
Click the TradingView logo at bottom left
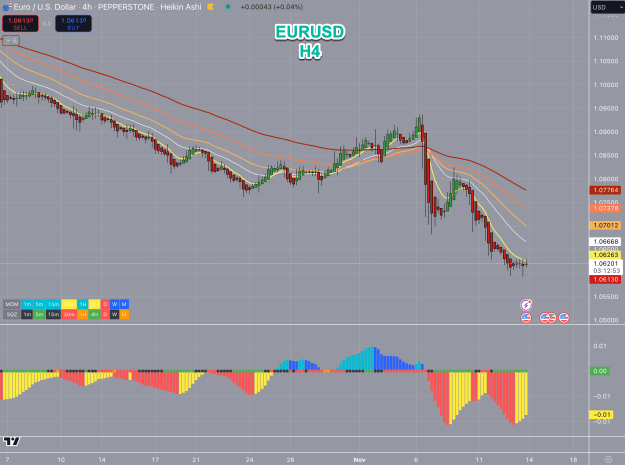click(11, 441)
